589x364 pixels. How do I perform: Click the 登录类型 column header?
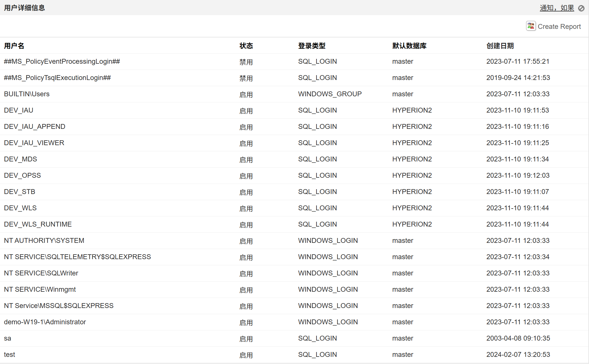(x=312, y=46)
